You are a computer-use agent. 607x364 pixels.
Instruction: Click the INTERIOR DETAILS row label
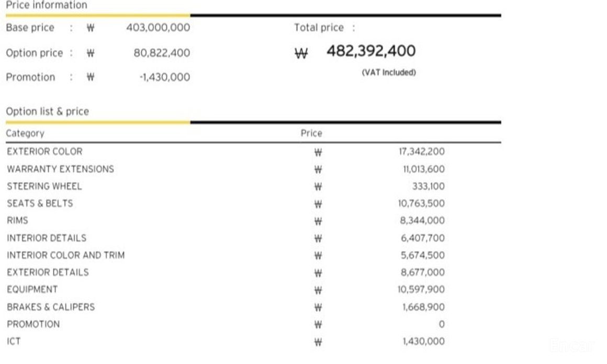coord(47,238)
